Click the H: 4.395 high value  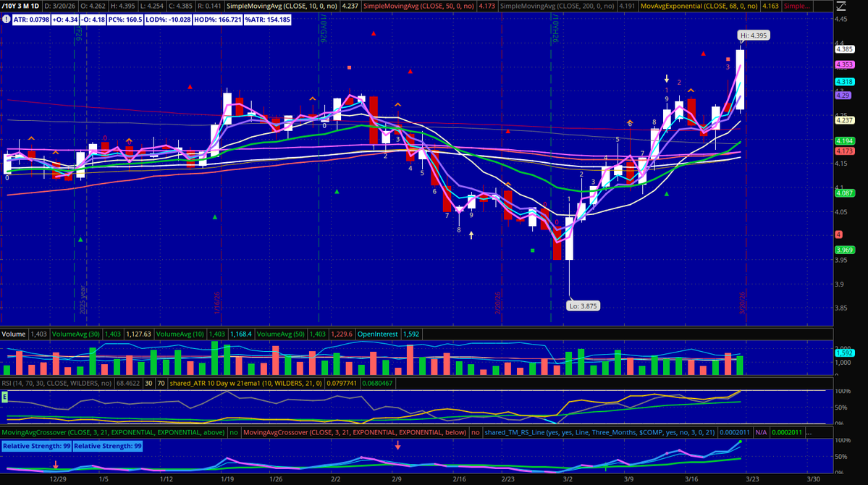125,6
